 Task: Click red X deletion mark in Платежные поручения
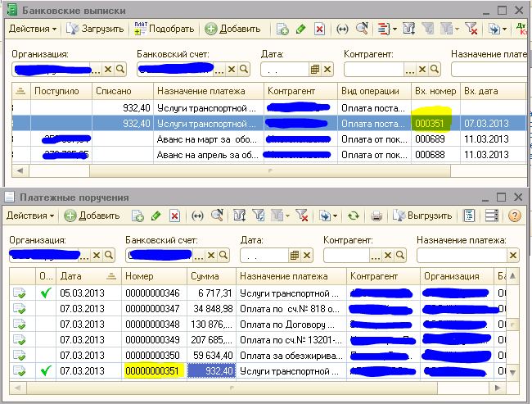click(x=174, y=216)
